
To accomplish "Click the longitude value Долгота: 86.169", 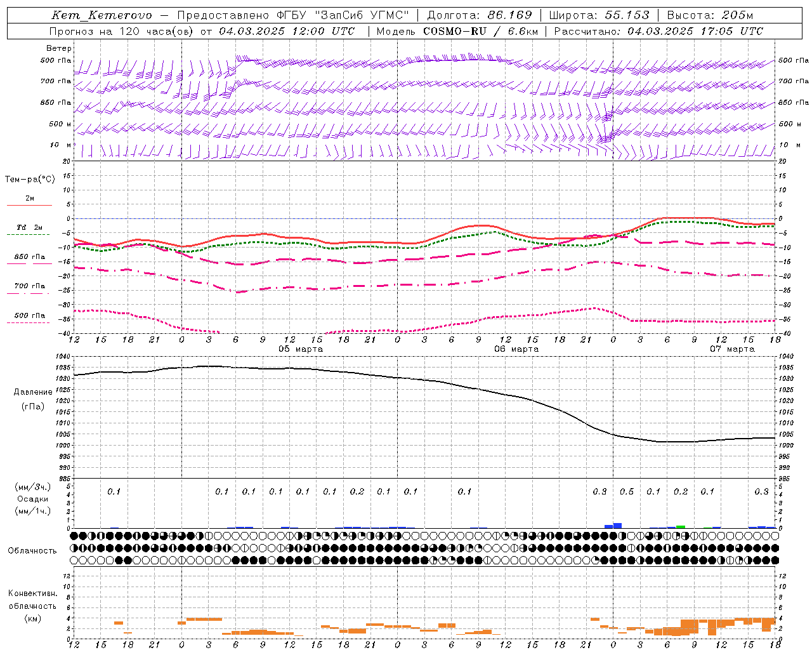I will point(480,15).
